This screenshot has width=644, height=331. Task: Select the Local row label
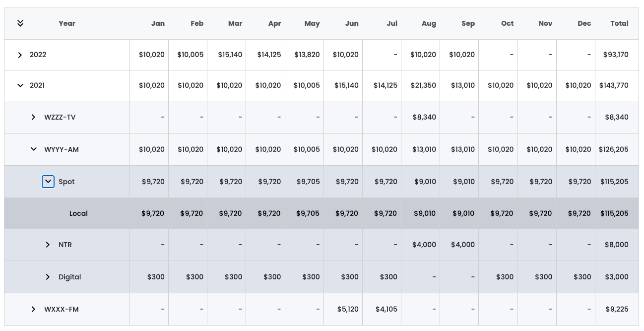click(78, 213)
